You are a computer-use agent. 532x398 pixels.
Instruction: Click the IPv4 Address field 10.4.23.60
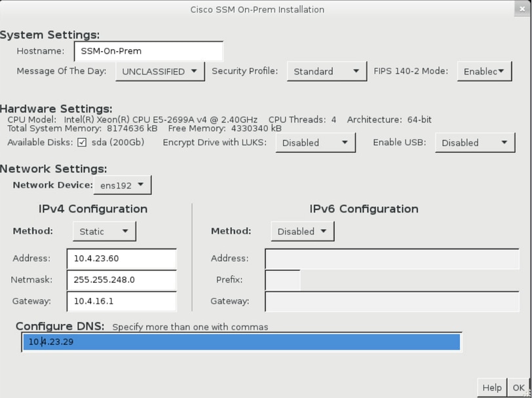click(122, 259)
